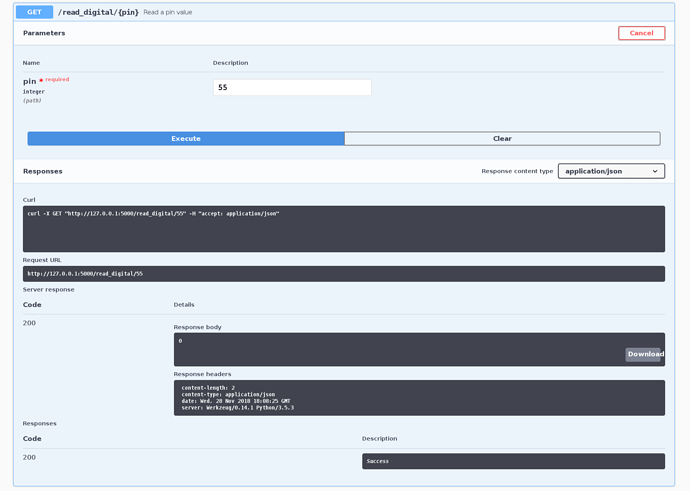Select the Request URL text http://127.0.0.1:5000/read_digital/55
This screenshot has height=491, width=690.
click(x=85, y=274)
